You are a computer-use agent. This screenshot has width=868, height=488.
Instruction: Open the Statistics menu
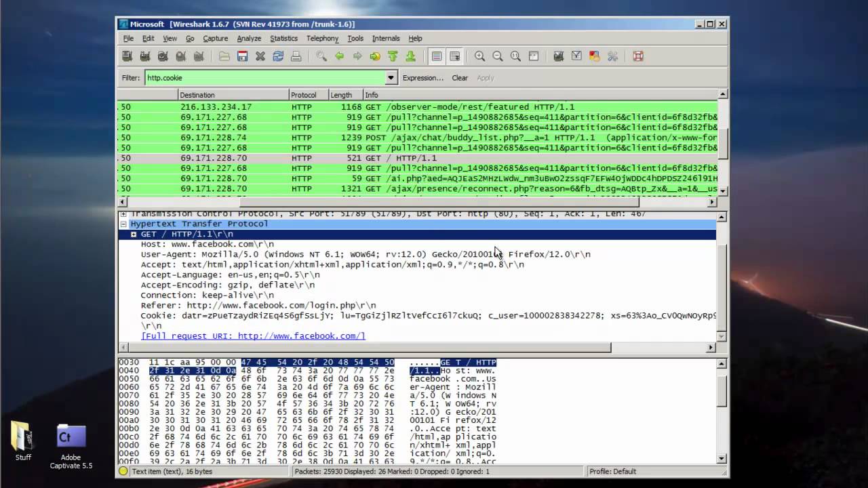pos(283,39)
